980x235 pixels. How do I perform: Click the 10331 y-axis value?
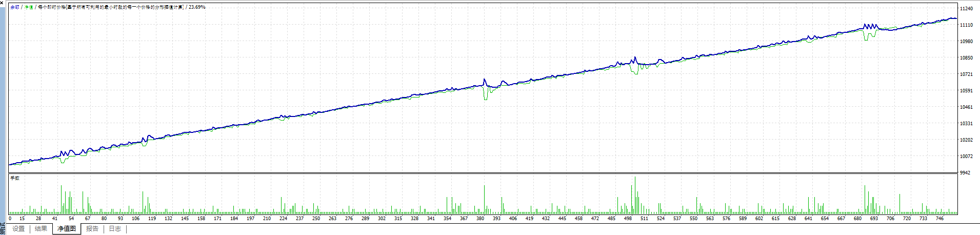point(966,124)
